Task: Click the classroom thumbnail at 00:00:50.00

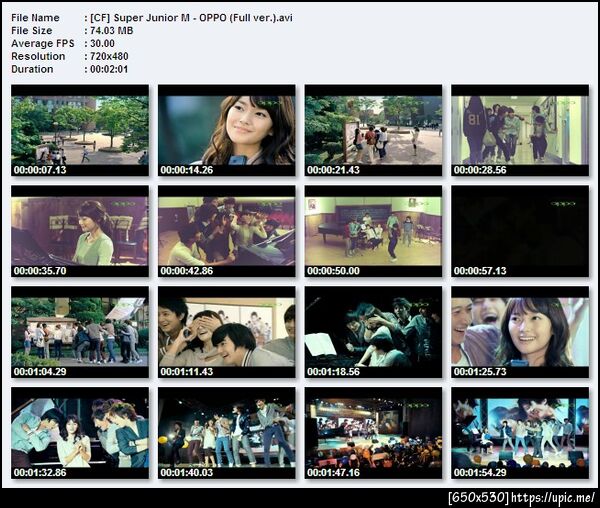Action: click(373, 231)
